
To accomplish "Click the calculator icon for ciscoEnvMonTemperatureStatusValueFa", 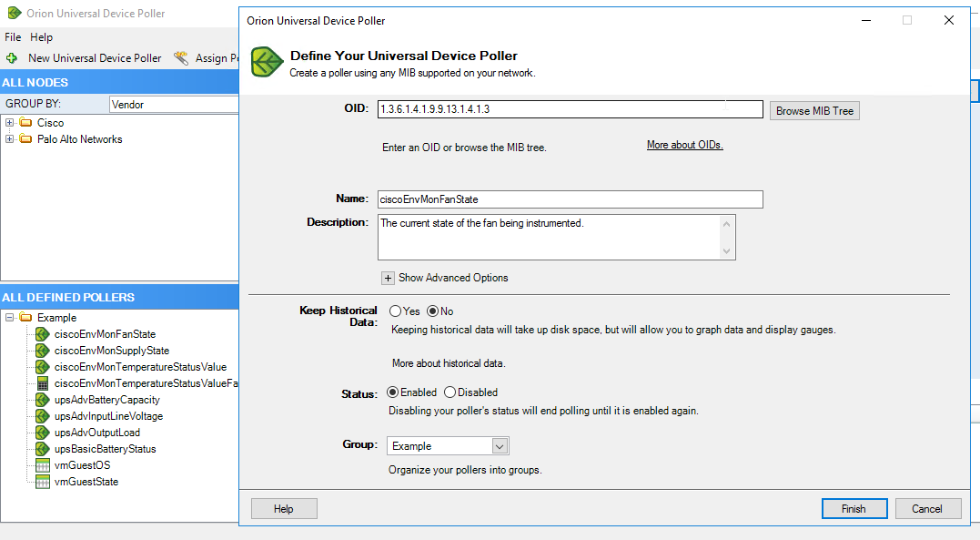I will [43, 383].
